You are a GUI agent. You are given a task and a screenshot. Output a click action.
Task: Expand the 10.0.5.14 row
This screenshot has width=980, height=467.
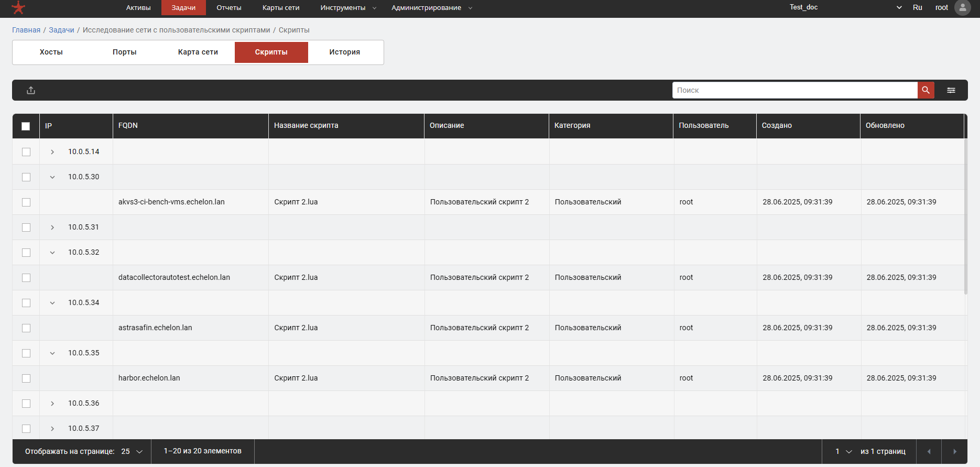[52, 152]
